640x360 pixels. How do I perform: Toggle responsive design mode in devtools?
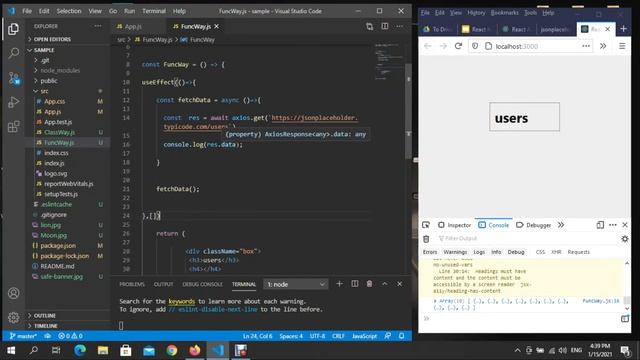[600, 225]
